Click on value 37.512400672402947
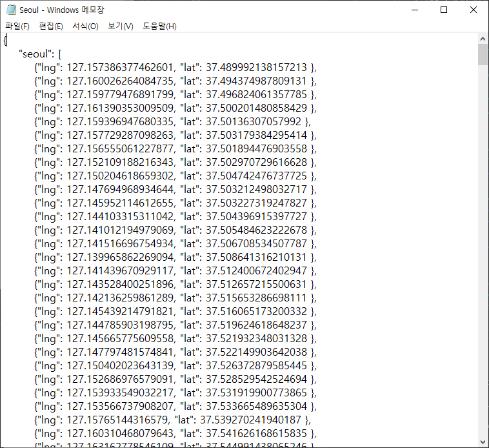489x448 pixels. coord(256,271)
